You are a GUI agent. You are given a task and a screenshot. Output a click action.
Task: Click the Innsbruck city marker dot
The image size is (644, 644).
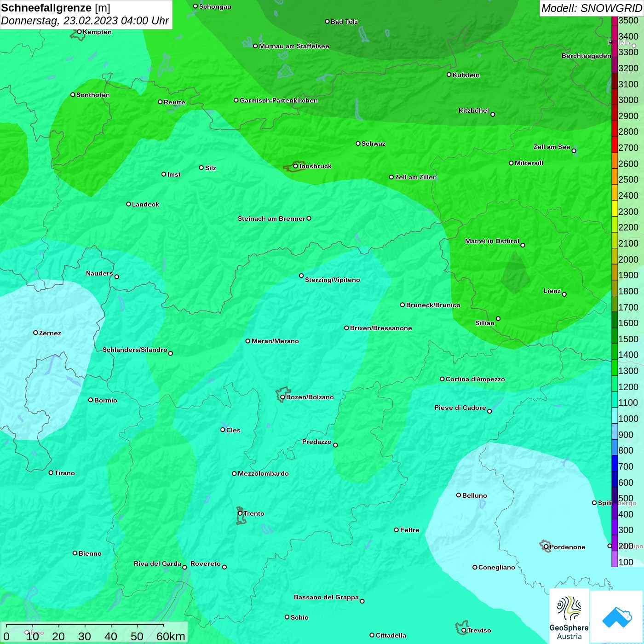pyautogui.click(x=295, y=166)
